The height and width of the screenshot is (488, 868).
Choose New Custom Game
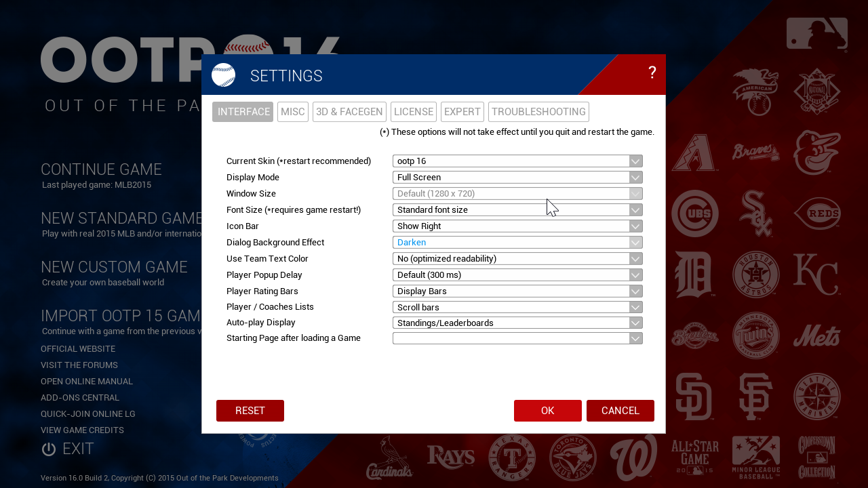click(x=114, y=267)
